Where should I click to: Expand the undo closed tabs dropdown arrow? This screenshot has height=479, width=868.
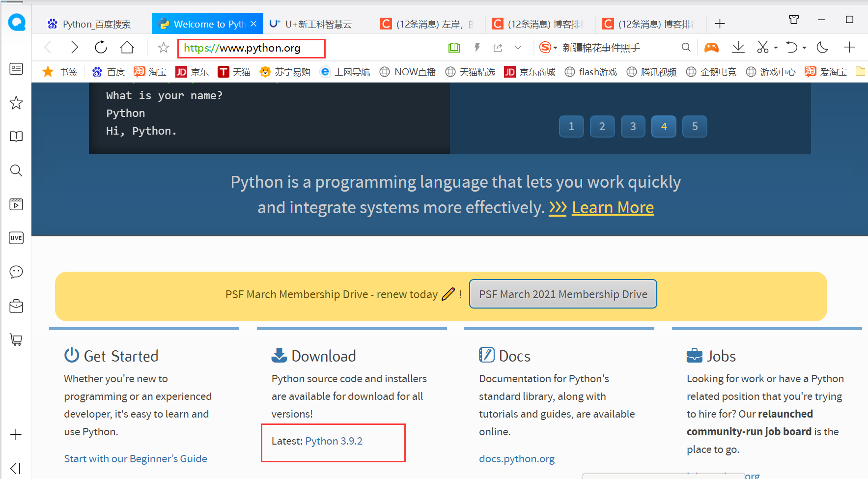[804, 48]
